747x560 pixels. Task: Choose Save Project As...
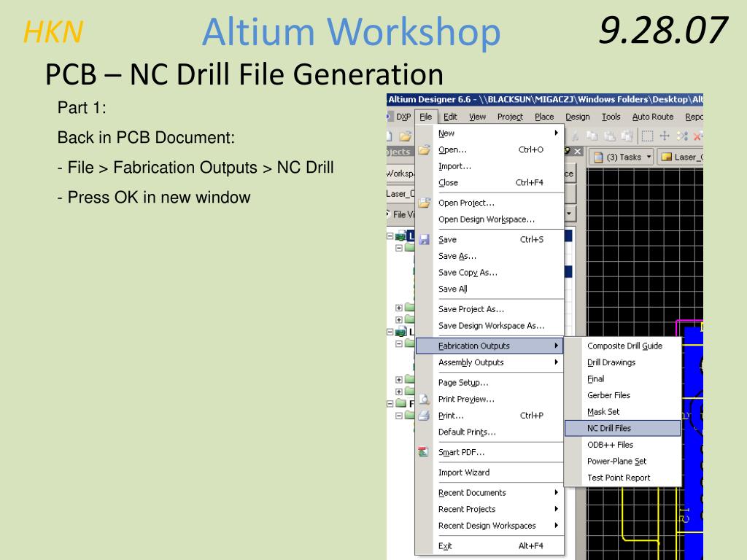pos(490,309)
